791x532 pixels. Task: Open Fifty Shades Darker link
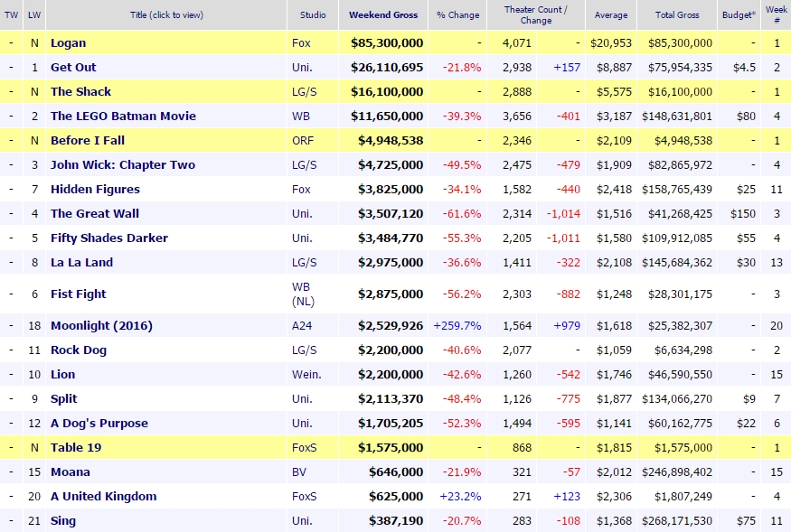pos(109,238)
